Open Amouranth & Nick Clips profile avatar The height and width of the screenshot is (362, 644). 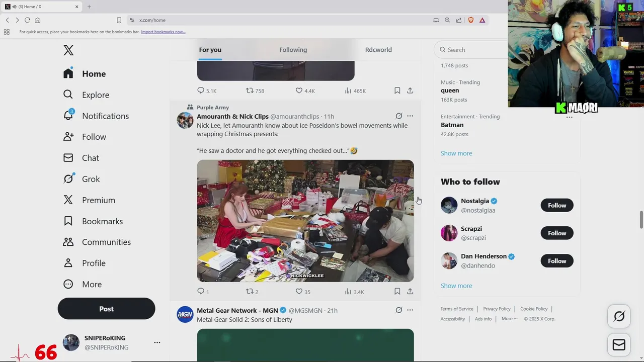(185, 121)
